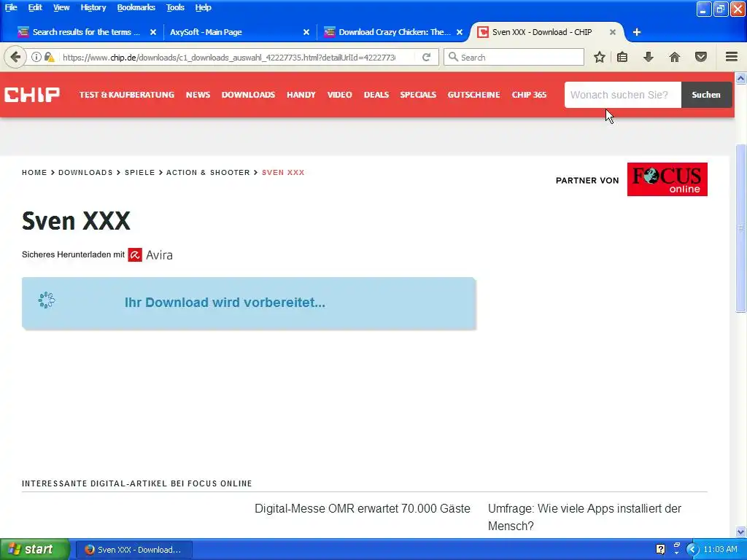This screenshot has width=747, height=560.
Task: Open NEWS in CHIP navigation
Action: 198,95
